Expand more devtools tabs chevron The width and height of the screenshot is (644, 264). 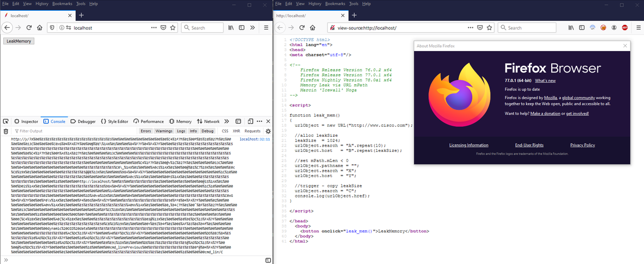tap(226, 121)
